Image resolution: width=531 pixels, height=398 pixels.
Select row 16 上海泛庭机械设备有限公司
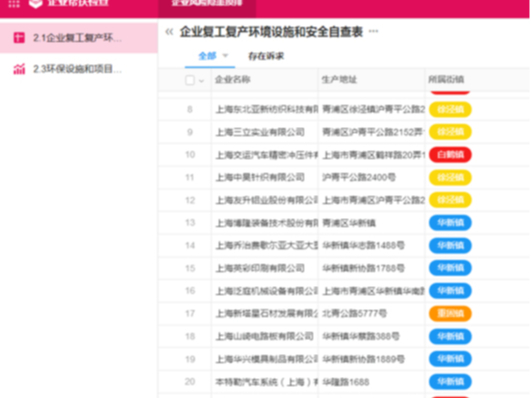tap(267, 291)
